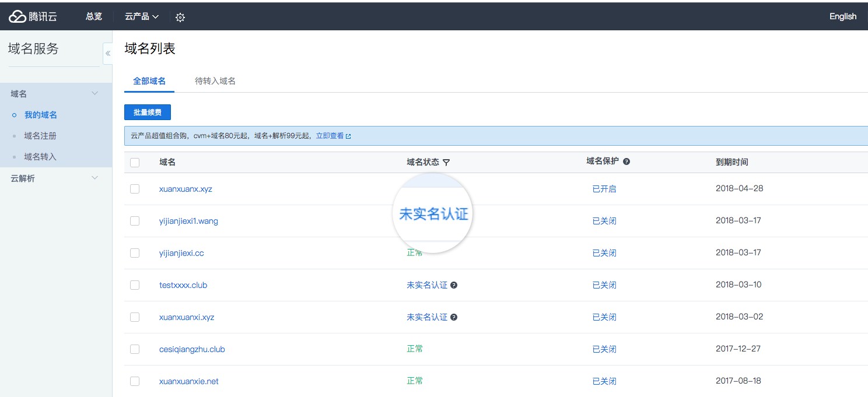Screen dimensions: 868x397
Task: Click help icon beside xuanxuanxi.xyz status
Action: tap(454, 317)
